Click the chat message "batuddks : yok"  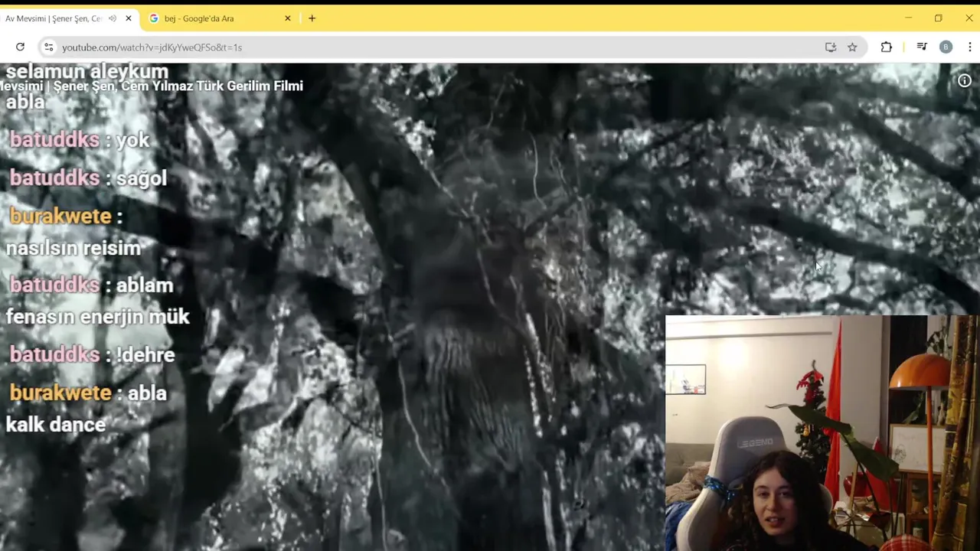[80, 140]
